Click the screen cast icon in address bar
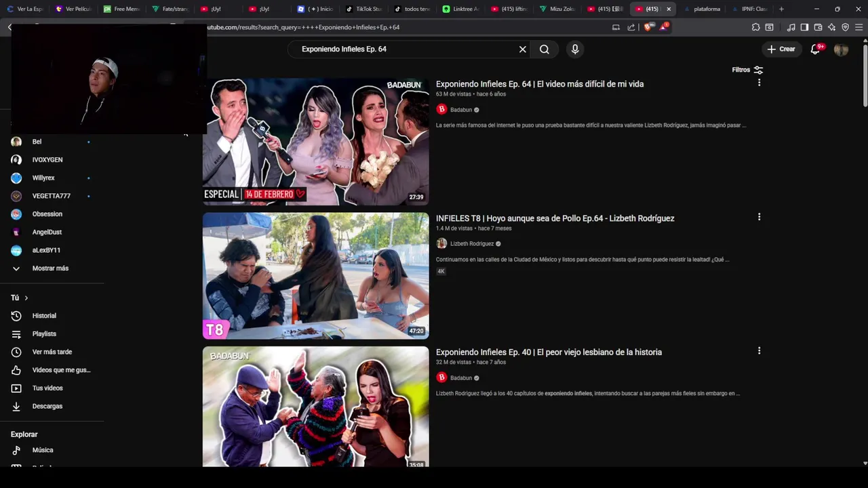Screen dimensions: 868x488 coord(616,27)
